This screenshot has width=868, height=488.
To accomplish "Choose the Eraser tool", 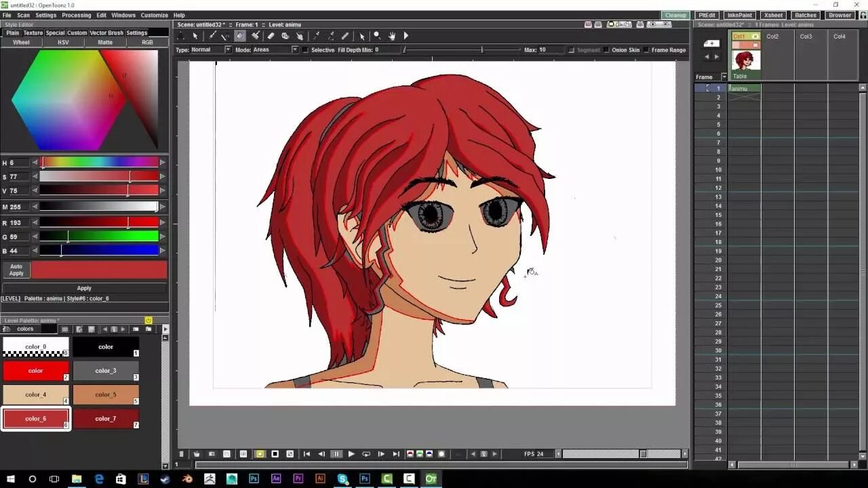I will point(271,35).
